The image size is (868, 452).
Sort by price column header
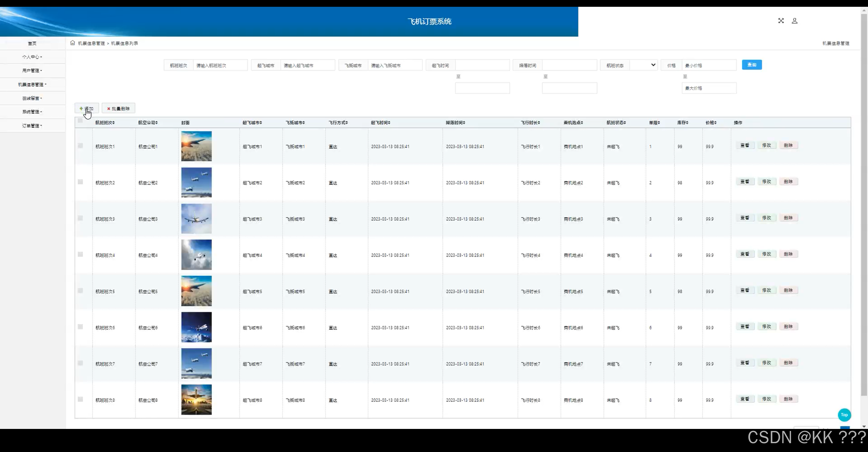pos(711,123)
